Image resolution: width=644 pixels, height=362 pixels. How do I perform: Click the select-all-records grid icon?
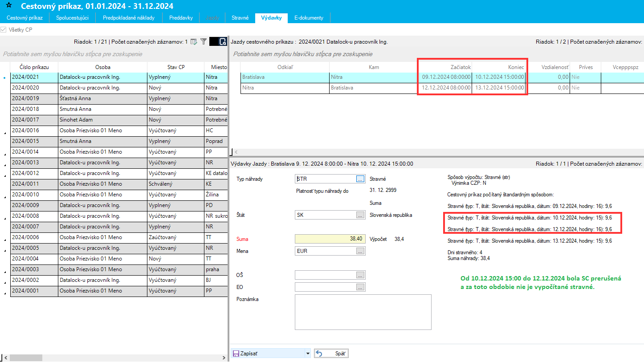coord(194,41)
